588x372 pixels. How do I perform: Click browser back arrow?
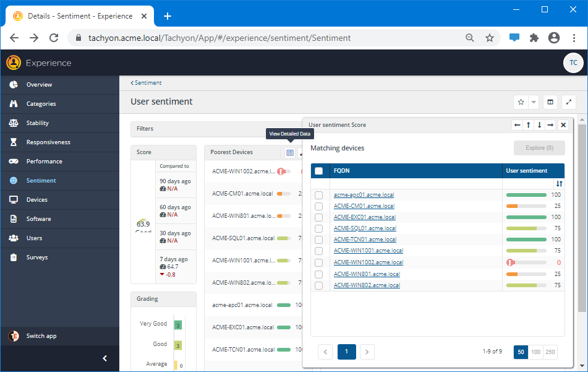14,38
